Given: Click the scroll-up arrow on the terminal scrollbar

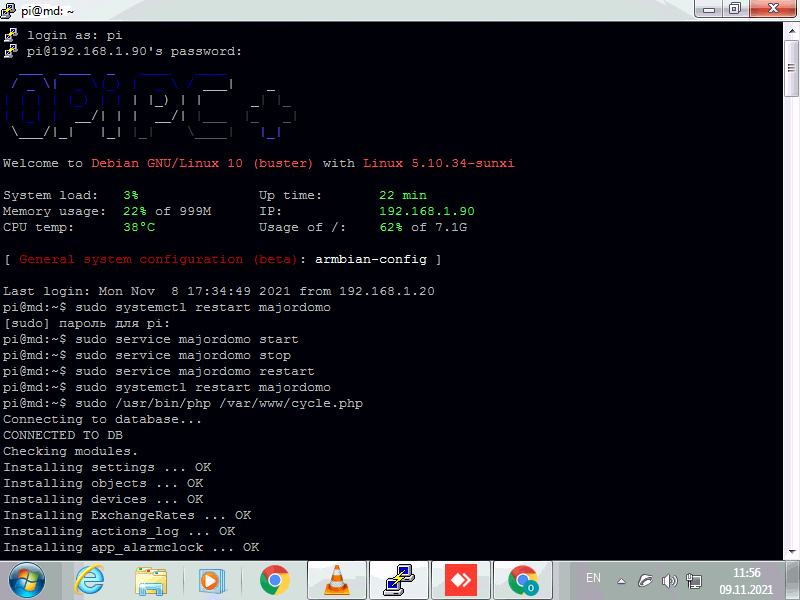Looking at the screenshot, I should point(789,32).
